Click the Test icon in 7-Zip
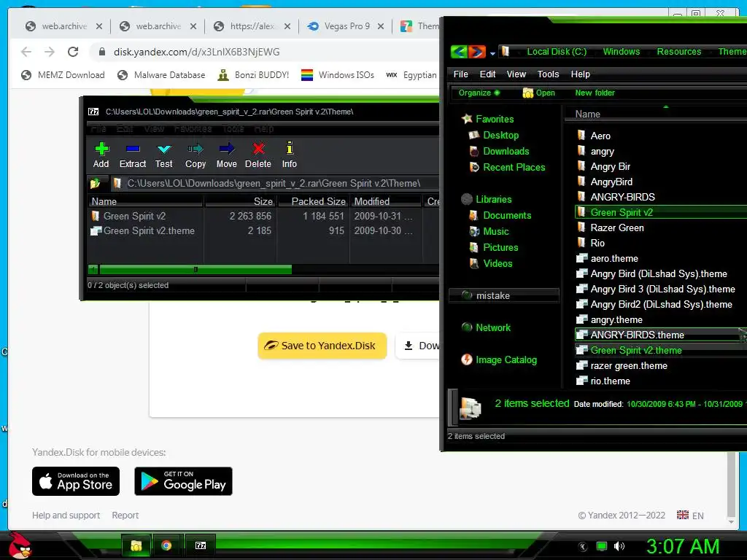The image size is (747, 560). [164, 149]
